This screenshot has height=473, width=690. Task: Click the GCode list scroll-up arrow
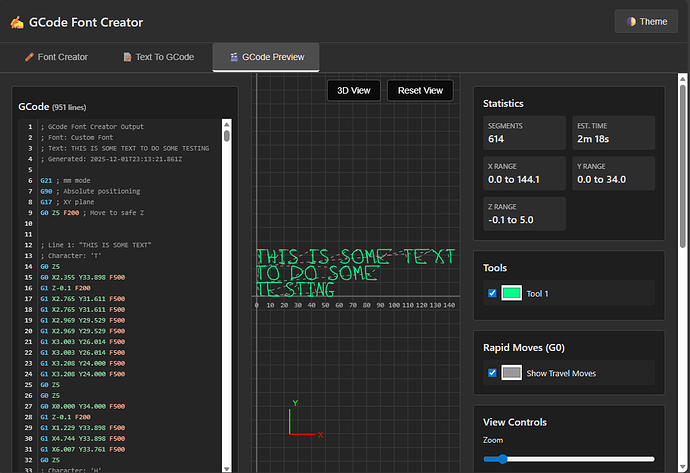pyautogui.click(x=227, y=124)
